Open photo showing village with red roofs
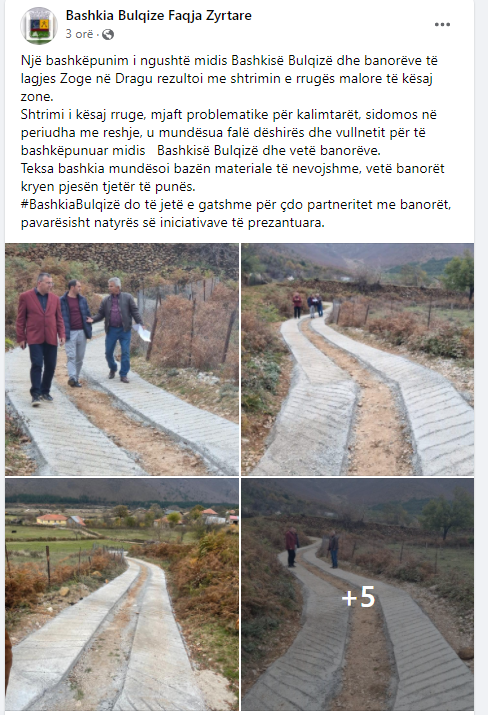Image resolution: width=488 pixels, height=715 pixels. 122,594
